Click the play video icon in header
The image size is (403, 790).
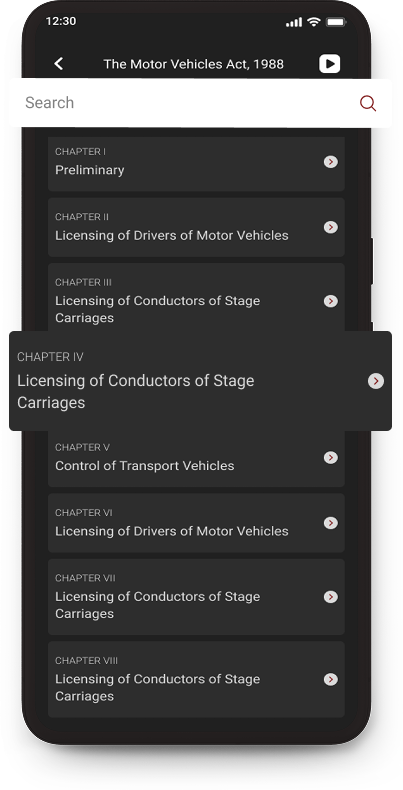click(x=329, y=63)
